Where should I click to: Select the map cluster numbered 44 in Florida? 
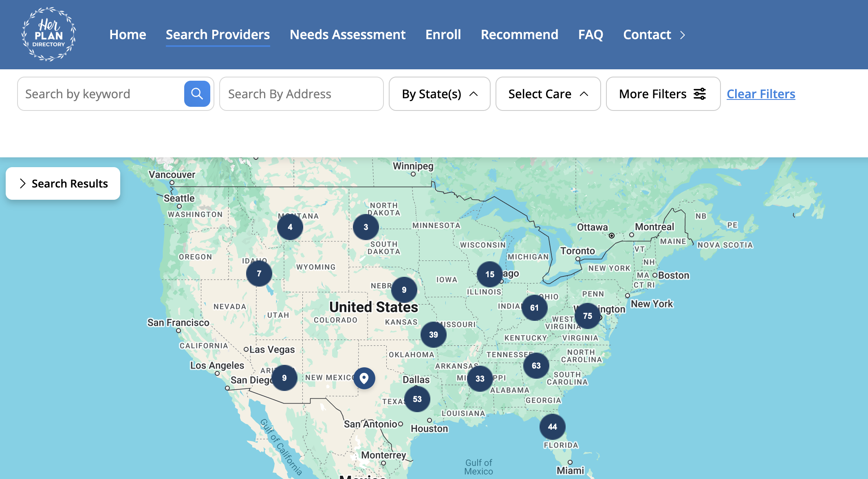552,427
